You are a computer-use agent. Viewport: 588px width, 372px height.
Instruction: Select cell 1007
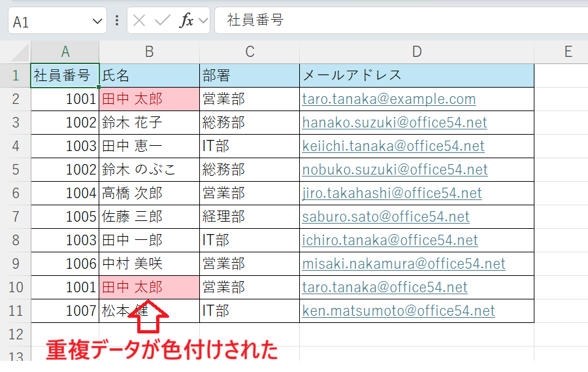(x=65, y=311)
